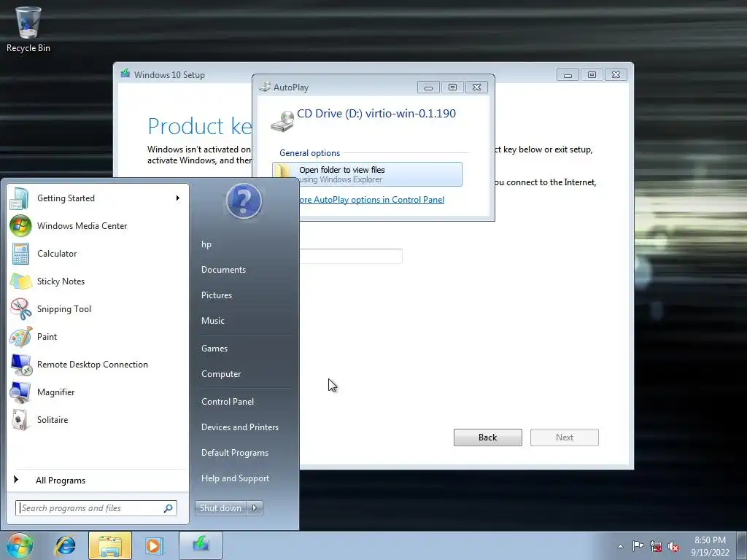Open more AutoPlay options in Control Panel
Screen dimensions: 747x560
tap(371, 200)
